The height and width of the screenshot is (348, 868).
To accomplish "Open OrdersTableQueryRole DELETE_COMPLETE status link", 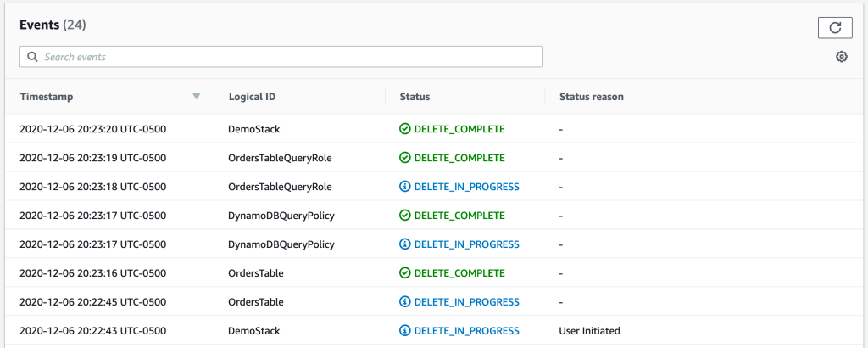I will pyautogui.click(x=459, y=158).
